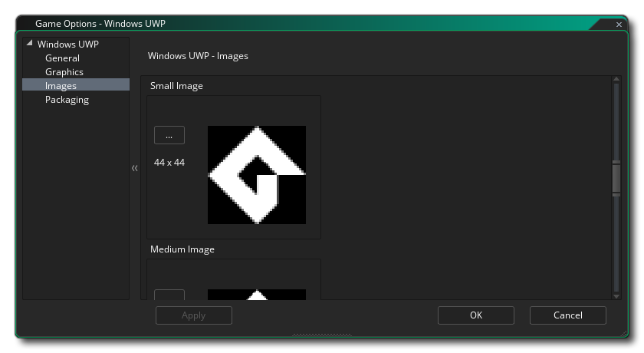
Task: Click the dialog resize grip at bottom
Action: (322, 335)
